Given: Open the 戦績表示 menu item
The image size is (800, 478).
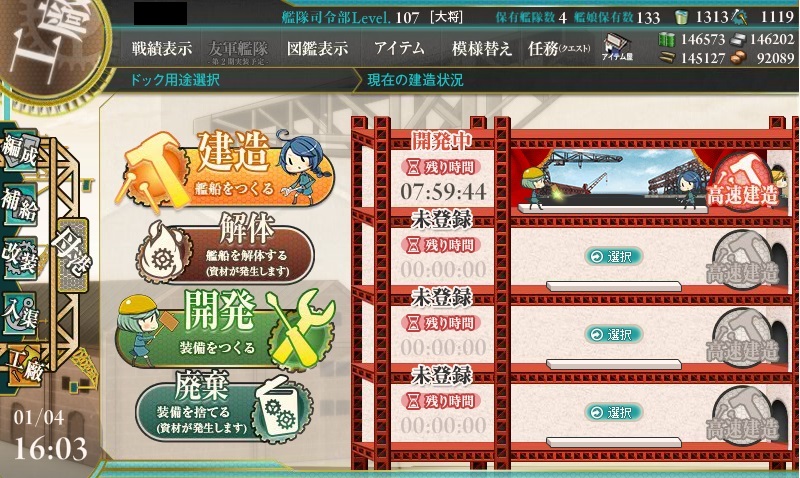Looking at the screenshot, I should [161, 48].
